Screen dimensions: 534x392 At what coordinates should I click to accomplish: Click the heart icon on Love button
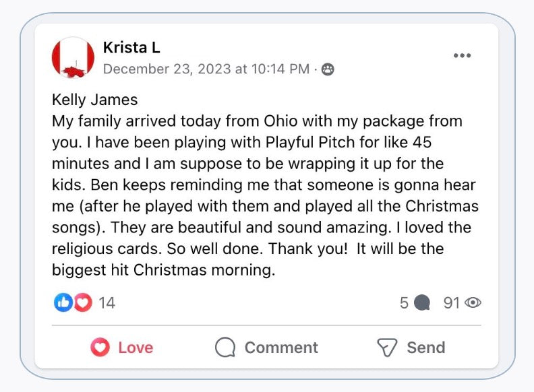click(x=100, y=348)
